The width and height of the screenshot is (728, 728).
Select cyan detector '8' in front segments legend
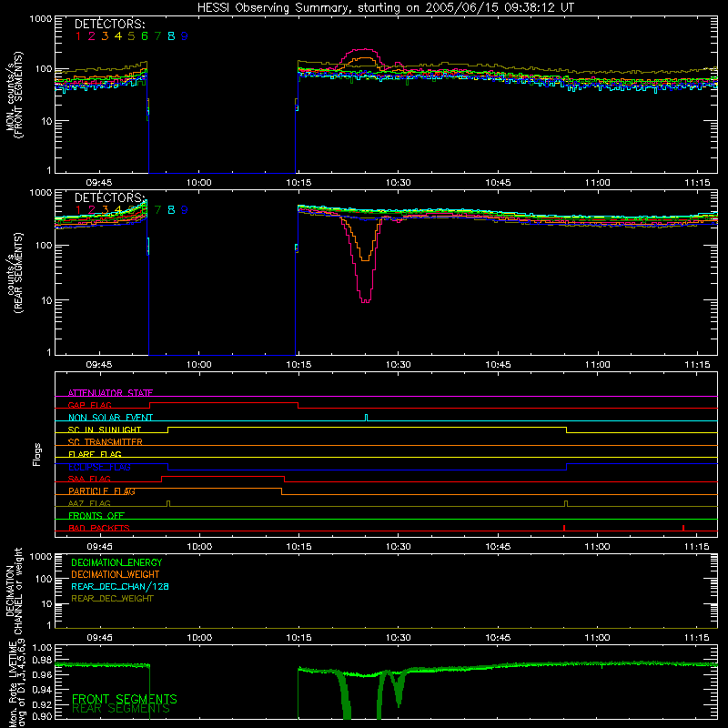pyautogui.click(x=171, y=36)
